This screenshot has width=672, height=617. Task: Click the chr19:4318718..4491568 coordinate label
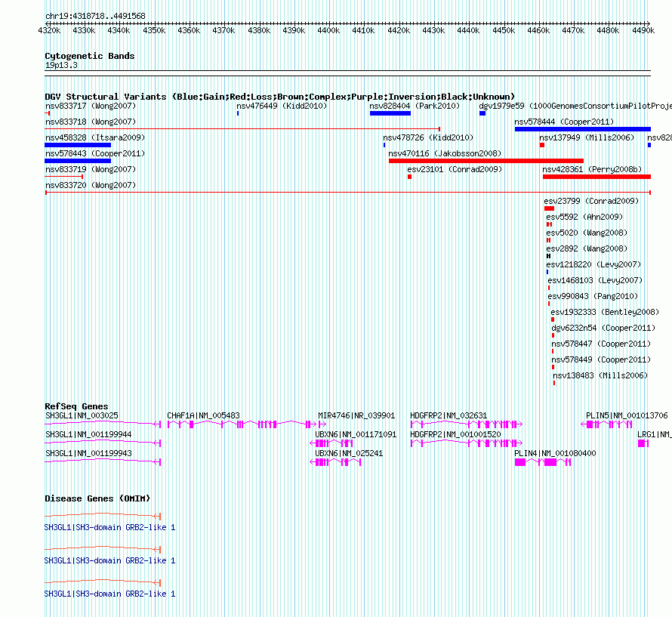pos(95,16)
